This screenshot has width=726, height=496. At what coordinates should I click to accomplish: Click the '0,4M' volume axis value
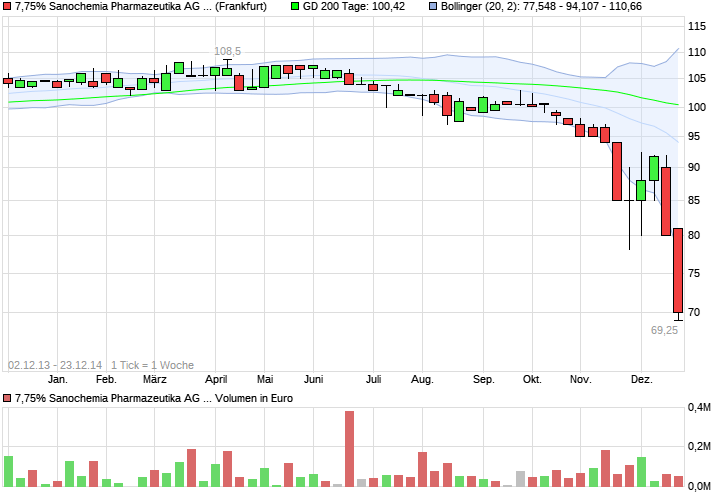tap(699, 408)
